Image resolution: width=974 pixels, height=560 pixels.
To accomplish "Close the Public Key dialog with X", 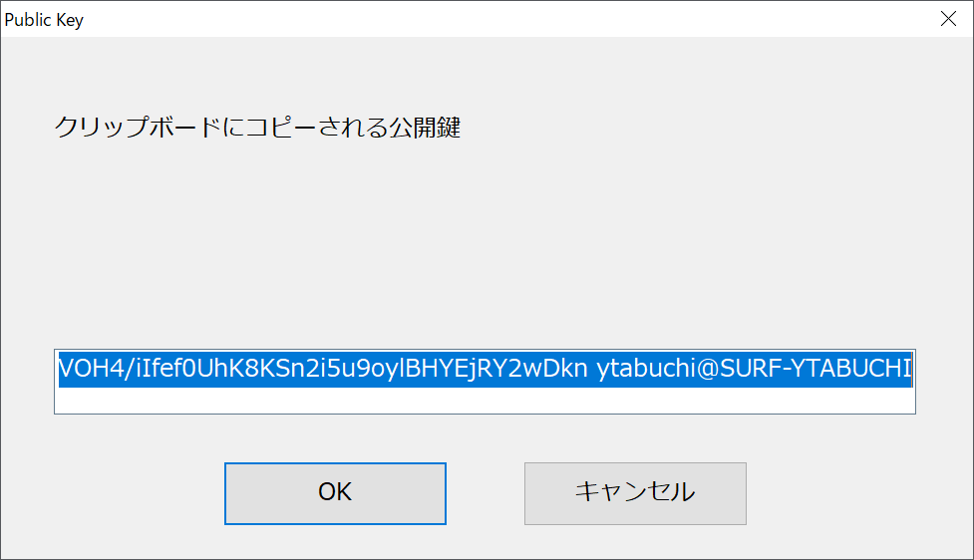I will [x=948, y=19].
